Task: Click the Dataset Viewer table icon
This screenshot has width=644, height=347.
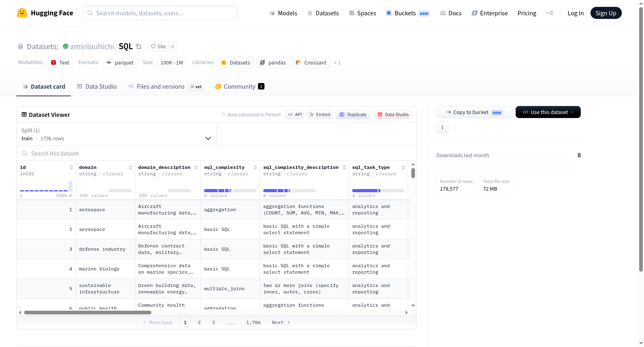Action: tap(24, 114)
